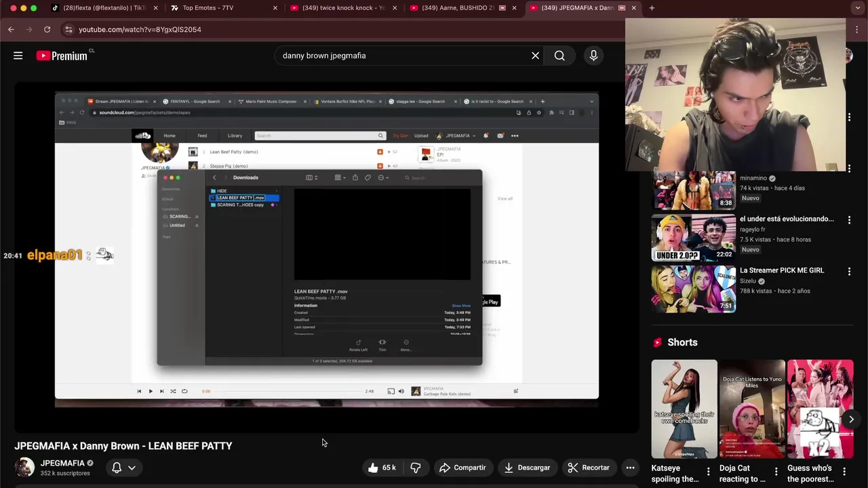Click the Descargar download button

(527, 468)
